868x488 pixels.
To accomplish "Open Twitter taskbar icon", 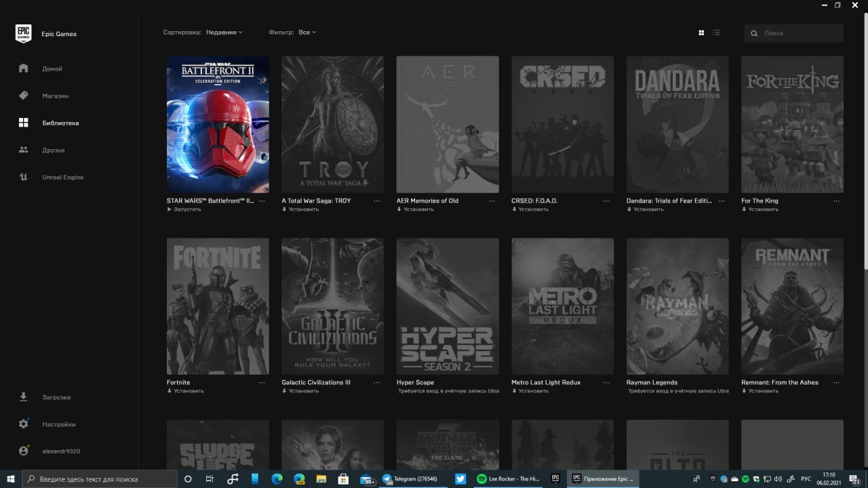I will click(460, 479).
